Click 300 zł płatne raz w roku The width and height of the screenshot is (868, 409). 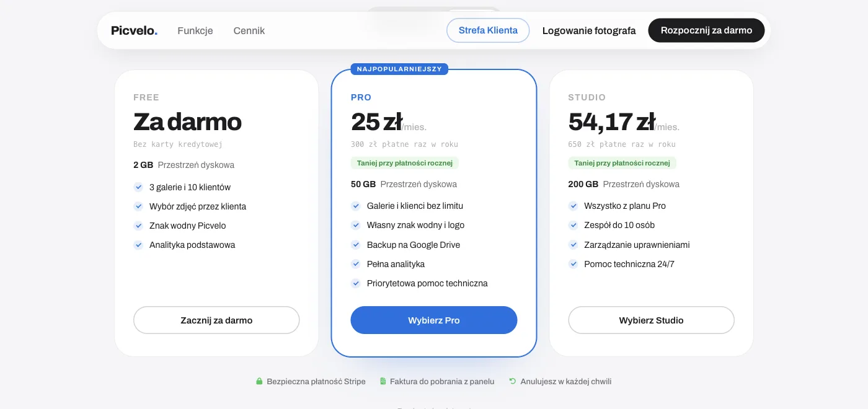(404, 144)
